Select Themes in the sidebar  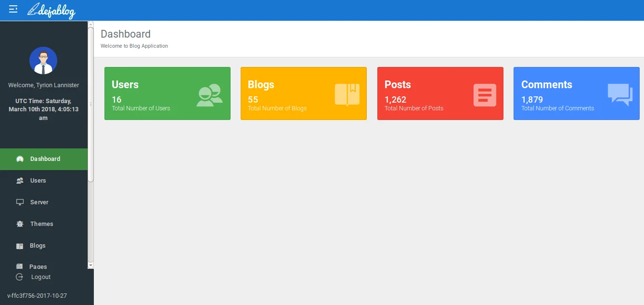point(41,224)
